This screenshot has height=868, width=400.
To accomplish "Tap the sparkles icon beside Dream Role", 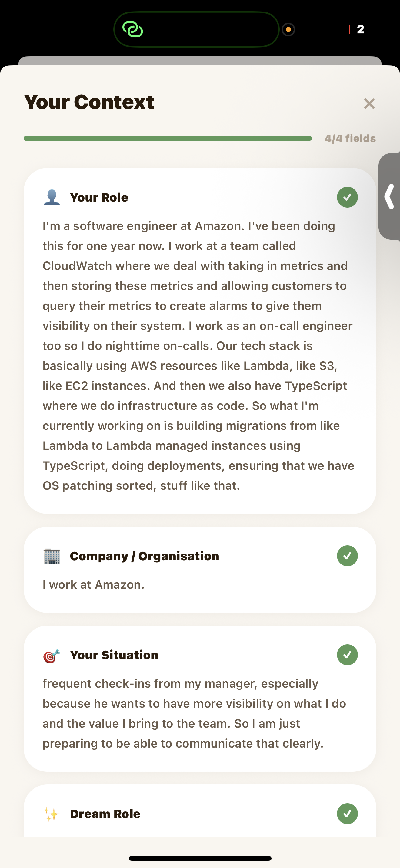I will [52, 814].
